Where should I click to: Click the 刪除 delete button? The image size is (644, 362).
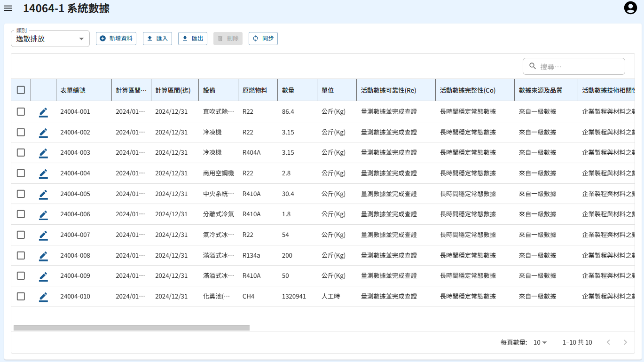click(x=228, y=39)
